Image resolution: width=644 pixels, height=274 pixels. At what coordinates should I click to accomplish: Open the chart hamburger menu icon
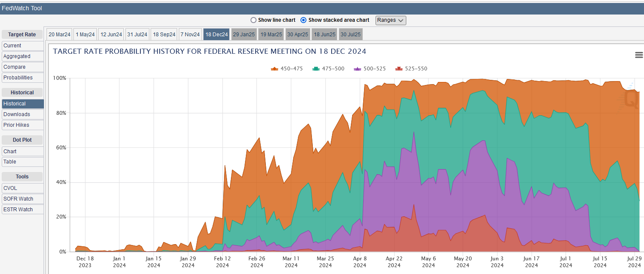(638, 55)
